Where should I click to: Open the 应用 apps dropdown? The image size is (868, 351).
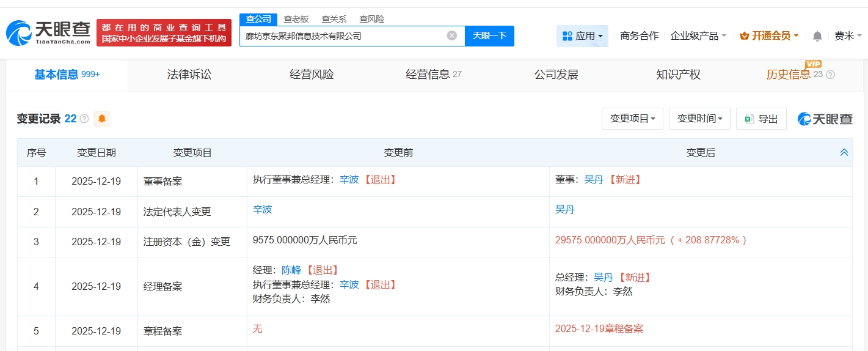pyautogui.click(x=582, y=36)
